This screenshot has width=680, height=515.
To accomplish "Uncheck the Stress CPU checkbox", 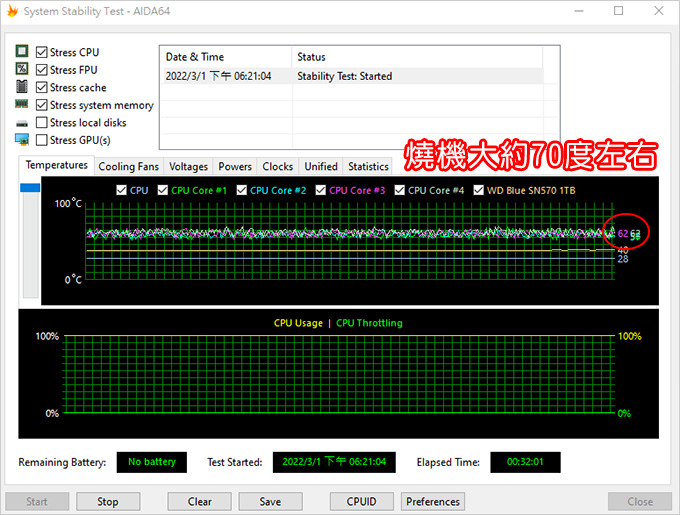I will [x=42, y=52].
